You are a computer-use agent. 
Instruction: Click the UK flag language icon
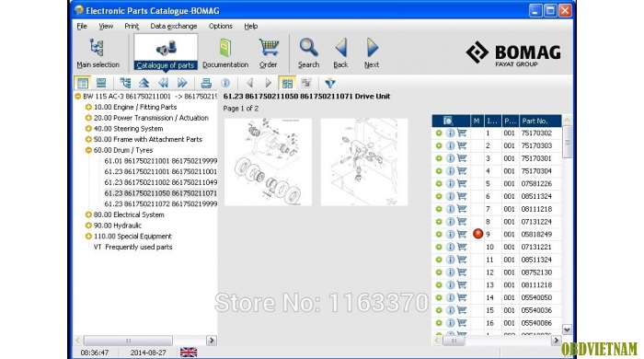coord(189,352)
